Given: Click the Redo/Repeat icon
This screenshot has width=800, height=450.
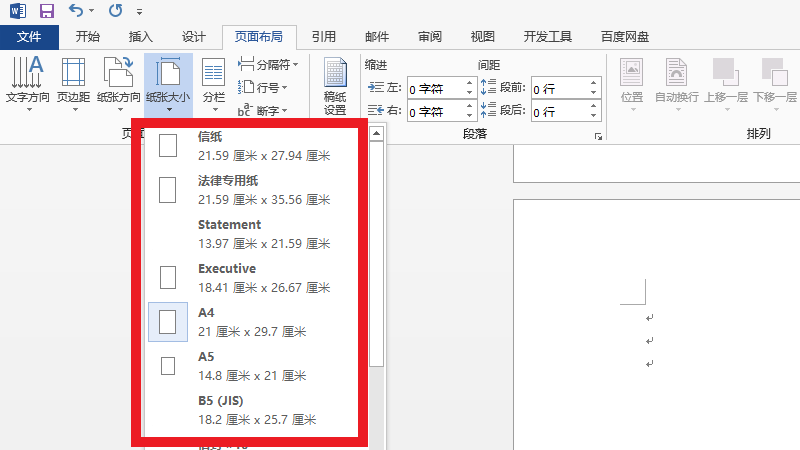Looking at the screenshot, I should (115, 12).
